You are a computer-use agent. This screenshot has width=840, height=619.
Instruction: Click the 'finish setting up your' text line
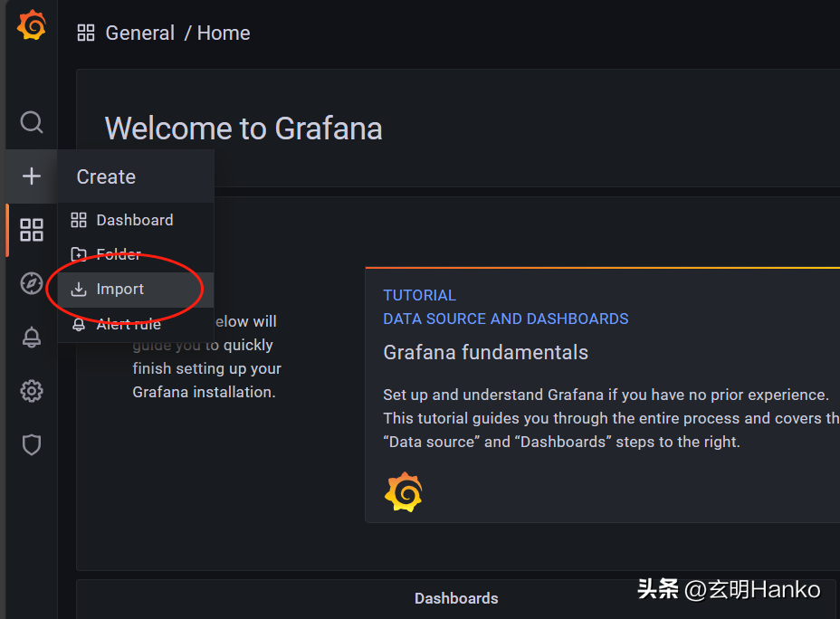tap(206, 368)
